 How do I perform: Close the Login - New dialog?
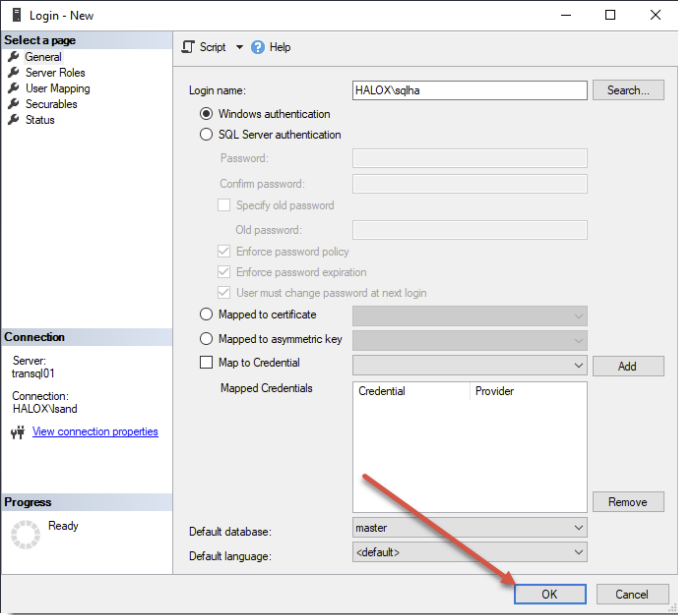point(655,15)
